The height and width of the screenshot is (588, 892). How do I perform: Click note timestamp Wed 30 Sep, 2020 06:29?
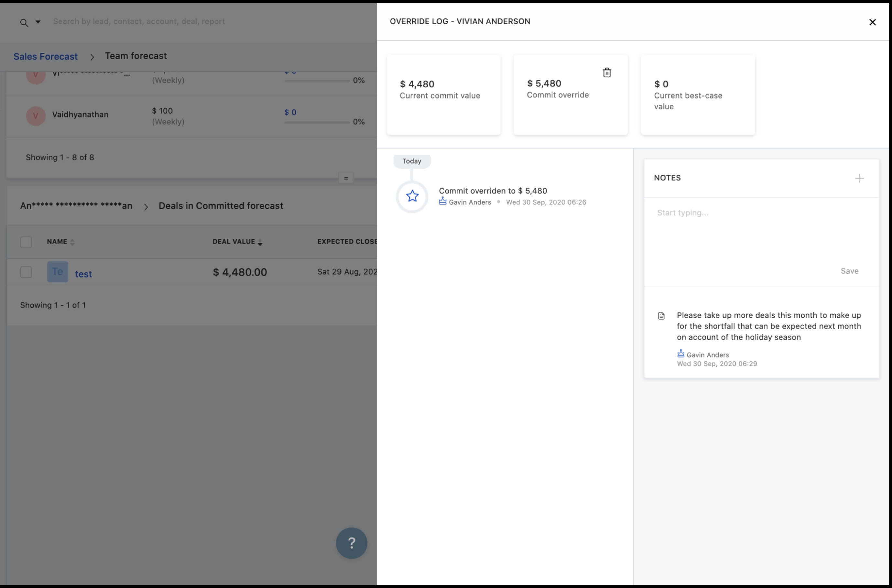pos(716,364)
